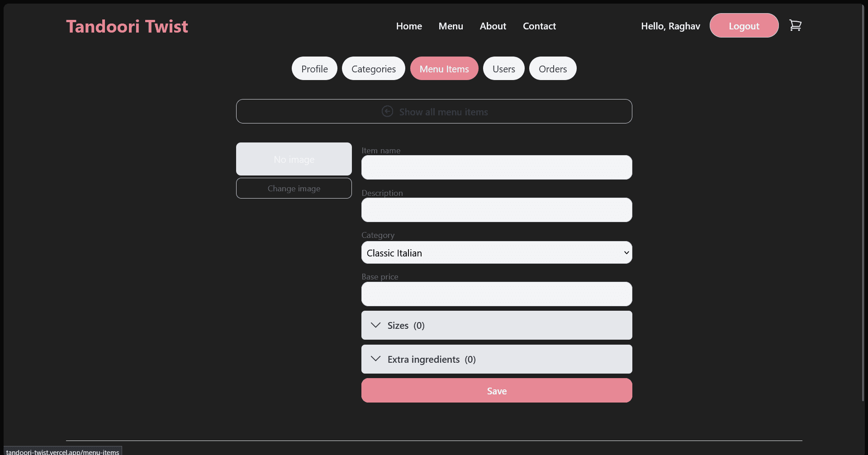
Task: Select the Menu Items tab
Action: pyautogui.click(x=444, y=69)
